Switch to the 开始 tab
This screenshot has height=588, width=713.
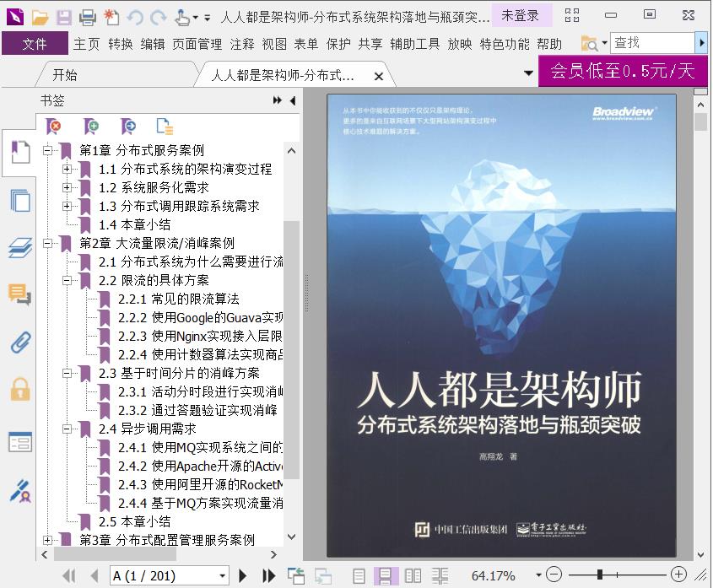point(65,74)
